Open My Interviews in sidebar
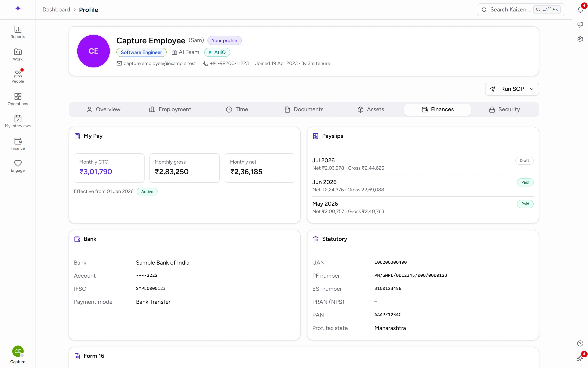588x368 pixels. (x=18, y=121)
